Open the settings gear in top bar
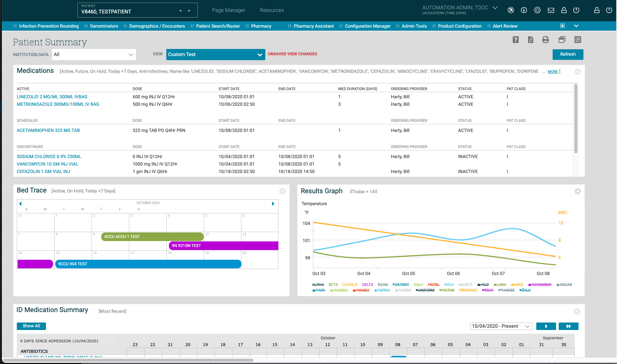 point(537,10)
